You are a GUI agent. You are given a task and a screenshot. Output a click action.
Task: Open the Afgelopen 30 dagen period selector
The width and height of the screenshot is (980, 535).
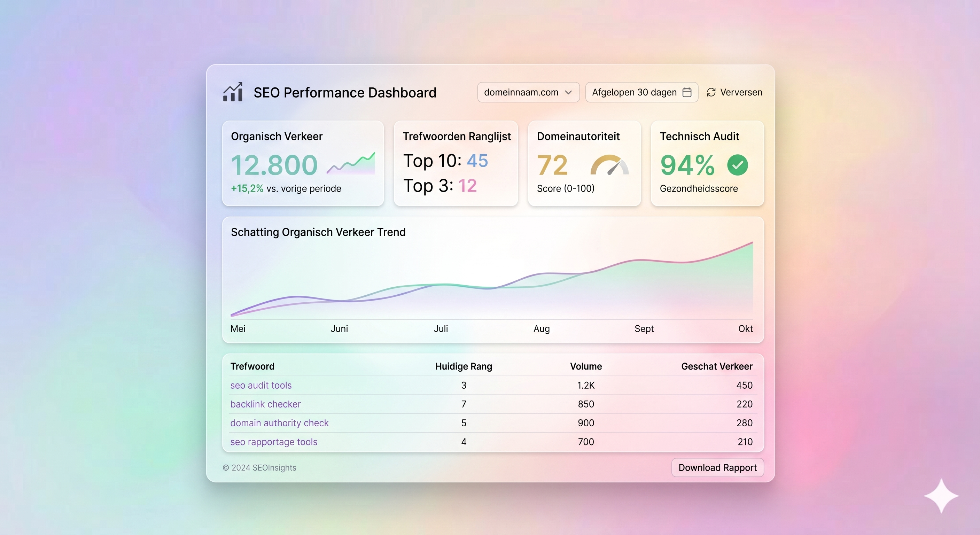(641, 92)
